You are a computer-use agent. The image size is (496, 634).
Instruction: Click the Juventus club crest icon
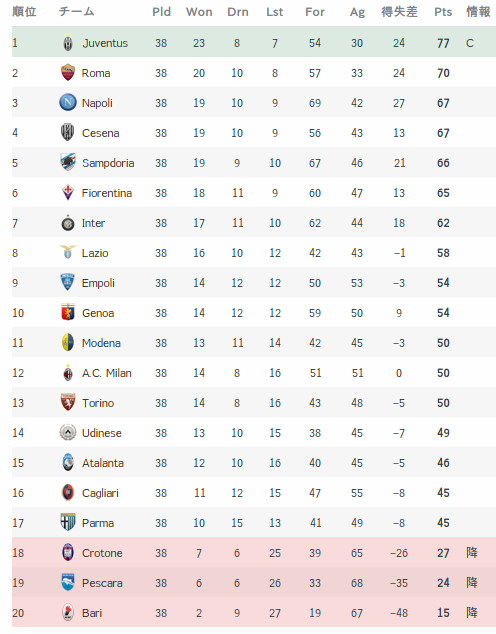68,43
